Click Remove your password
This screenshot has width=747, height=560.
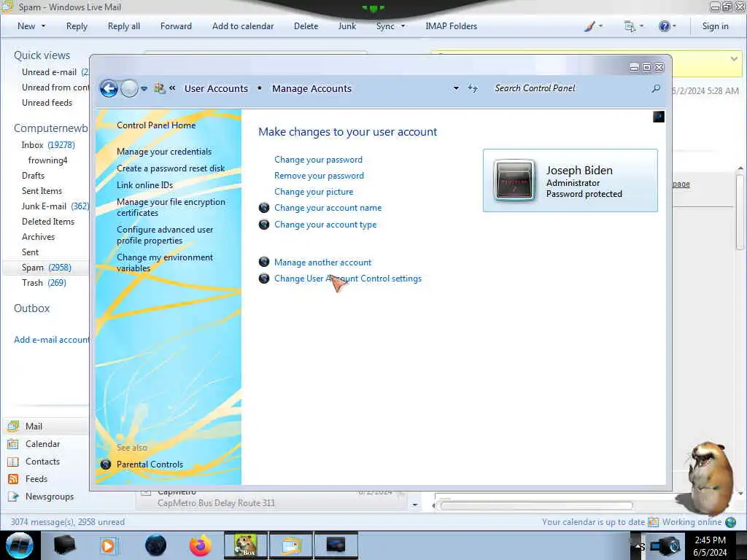click(319, 176)
